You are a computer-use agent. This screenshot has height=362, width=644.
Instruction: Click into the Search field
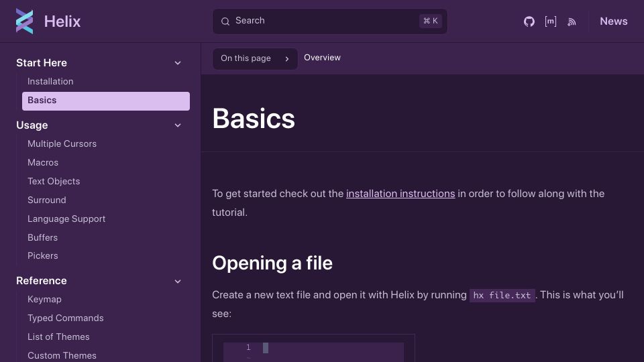(330, 21)
